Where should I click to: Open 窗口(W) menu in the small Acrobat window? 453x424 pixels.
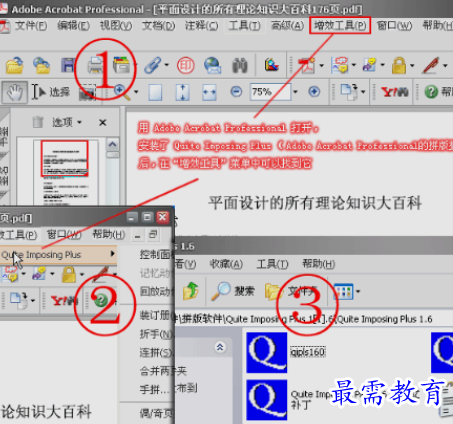[x=64, y=235]
